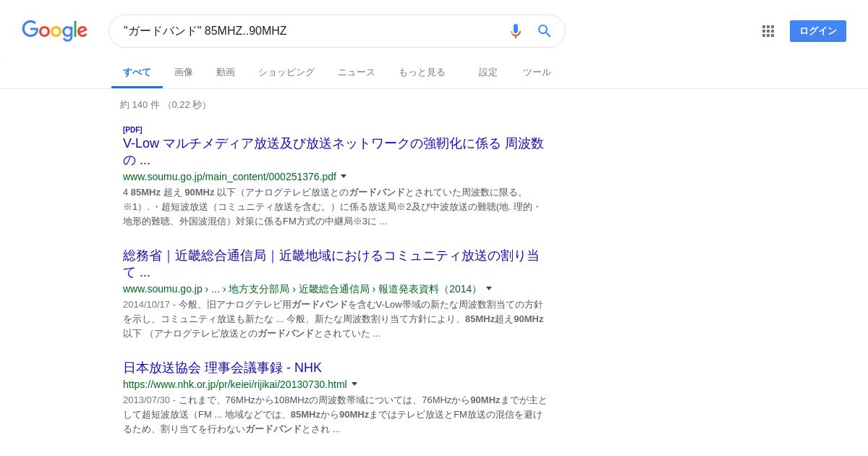Open the ニュース tab

coord(357,72)
